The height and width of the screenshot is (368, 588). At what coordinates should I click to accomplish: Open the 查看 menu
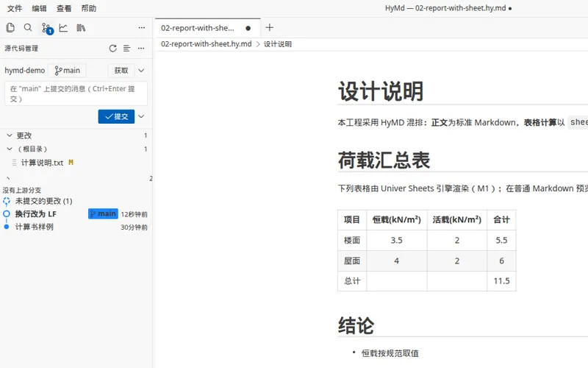coord(64,8)
